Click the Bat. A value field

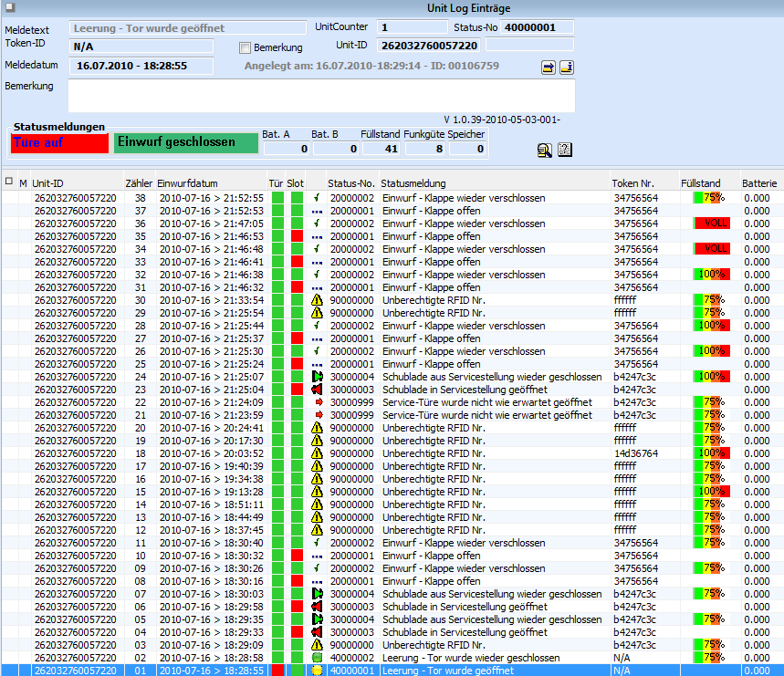[287, 149]
